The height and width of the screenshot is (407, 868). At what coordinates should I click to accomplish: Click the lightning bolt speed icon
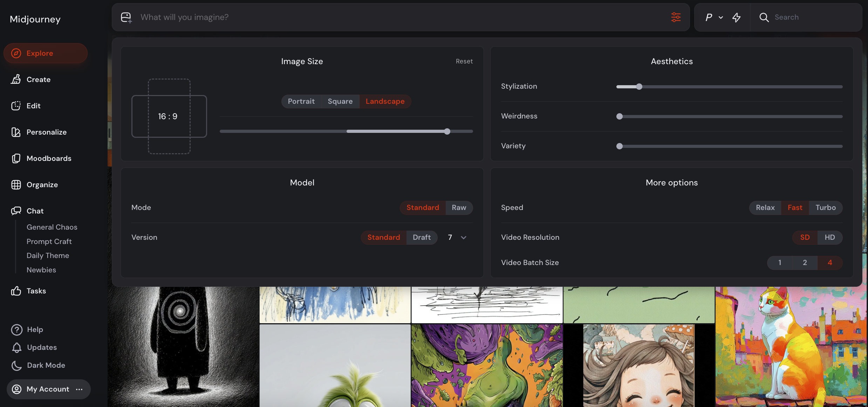coord(736,17)
